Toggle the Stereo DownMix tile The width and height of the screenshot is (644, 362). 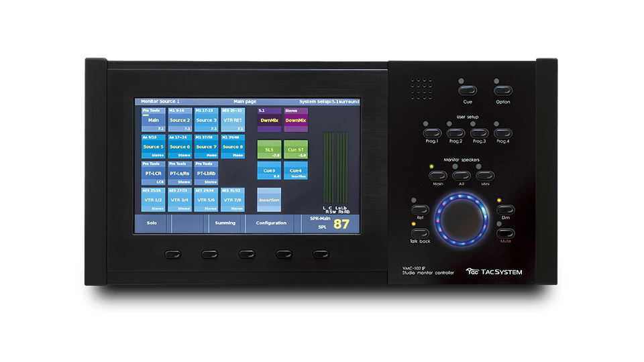pos(296,120)
